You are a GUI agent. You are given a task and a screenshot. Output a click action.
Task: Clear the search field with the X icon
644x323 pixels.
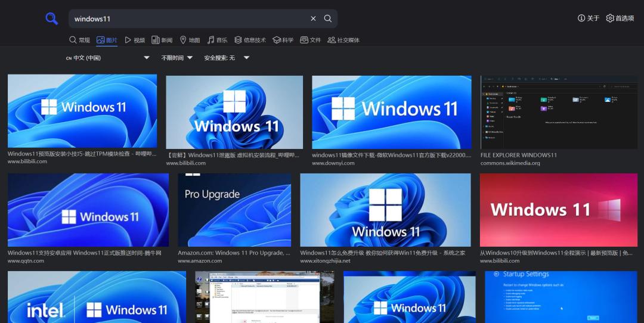click(x=314, y=18)
